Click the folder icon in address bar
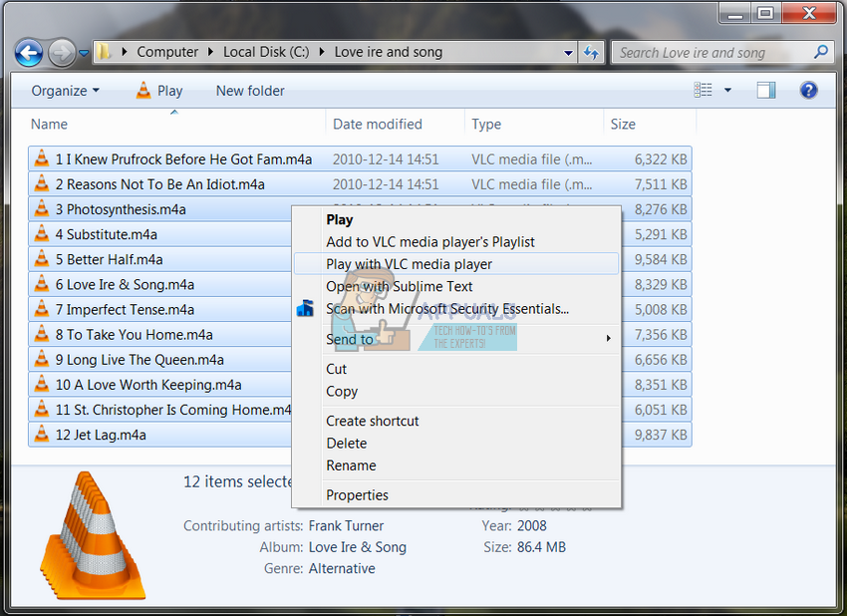 (x=104, y=52)
